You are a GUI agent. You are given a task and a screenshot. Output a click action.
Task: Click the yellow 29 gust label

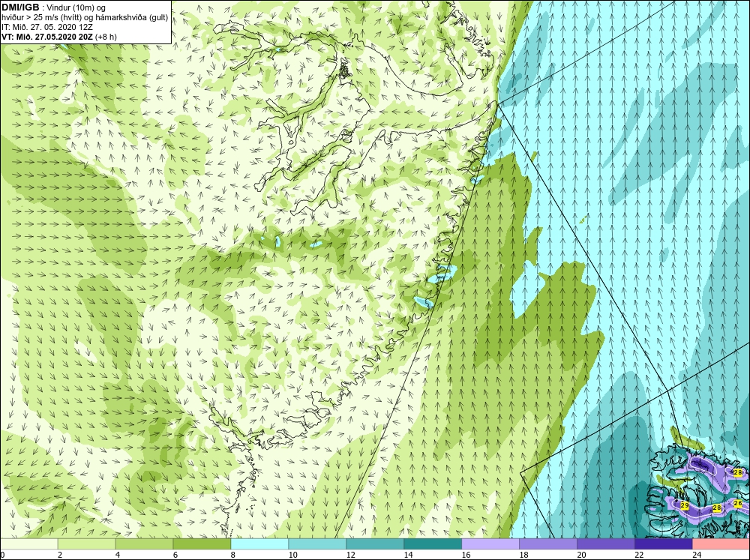point(685,505)
